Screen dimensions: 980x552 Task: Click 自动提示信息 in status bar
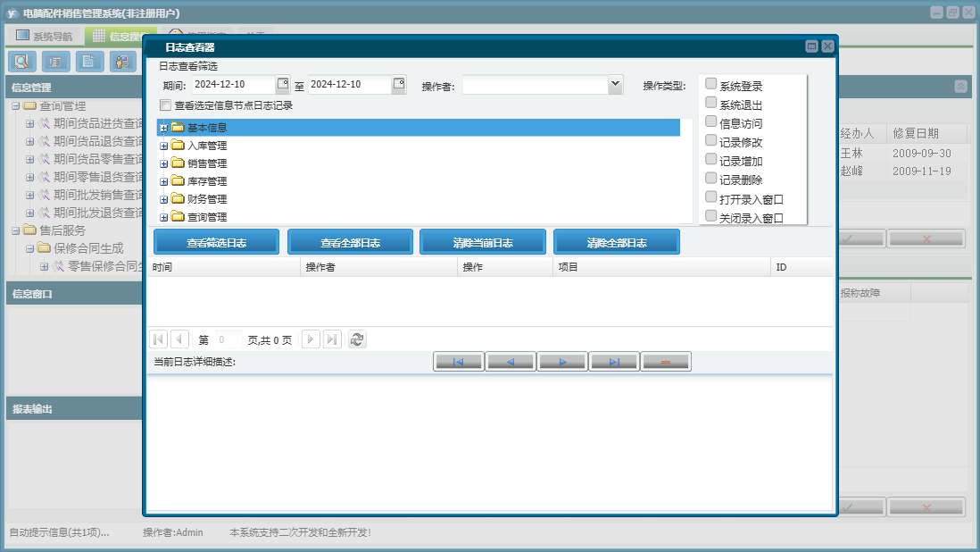(60, 532)
